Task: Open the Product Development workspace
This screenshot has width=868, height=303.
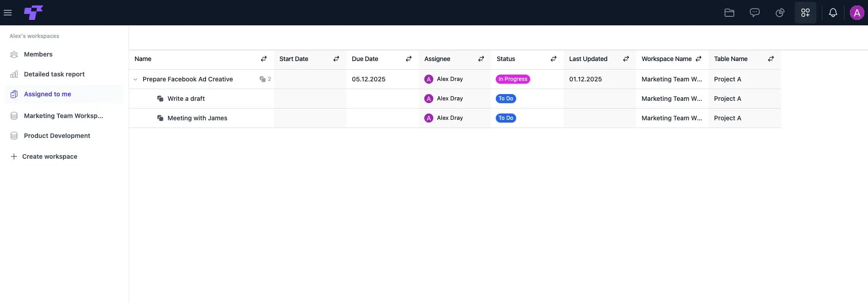Action: [x=57, y=136]
